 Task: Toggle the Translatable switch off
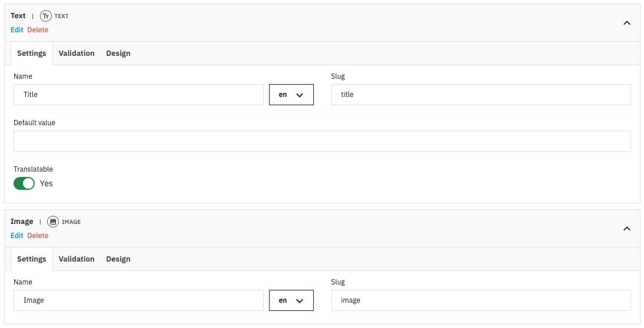point(24,183)
